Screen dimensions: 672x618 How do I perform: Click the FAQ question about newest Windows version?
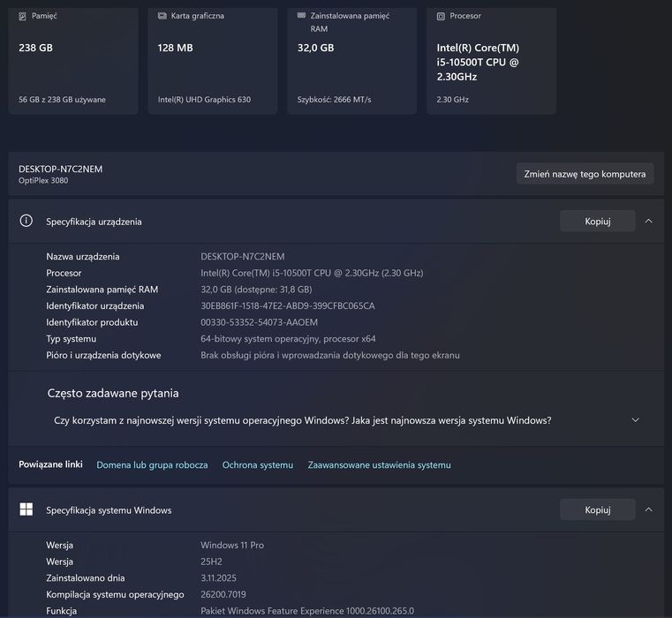pyautogui.click(x=303, y=420)
